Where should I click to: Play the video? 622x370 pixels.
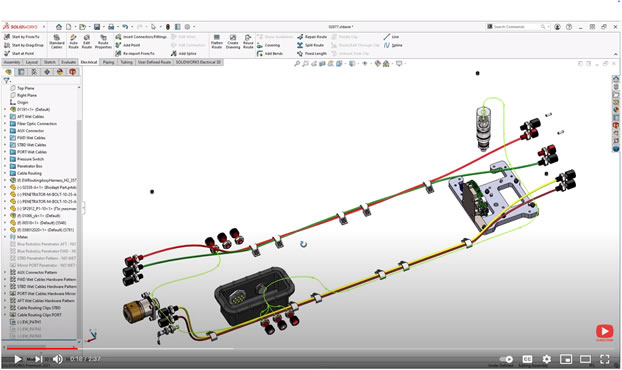(x=18, y=359)
